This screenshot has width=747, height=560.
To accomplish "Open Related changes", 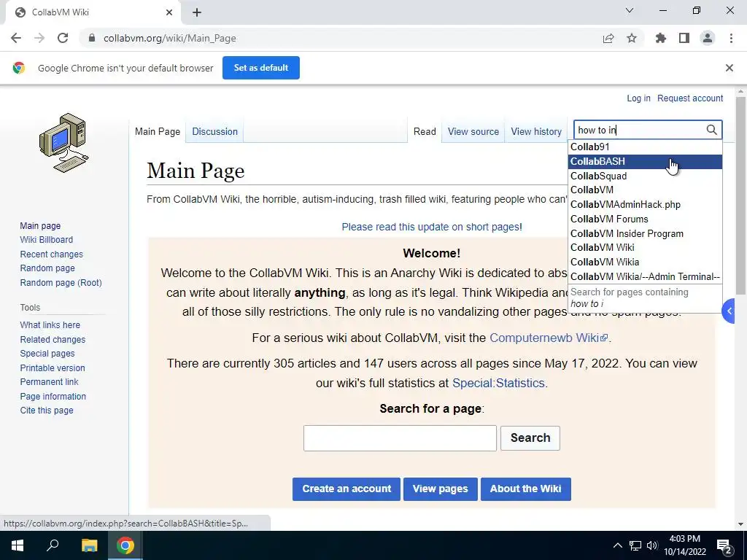I will click(53, 340).
